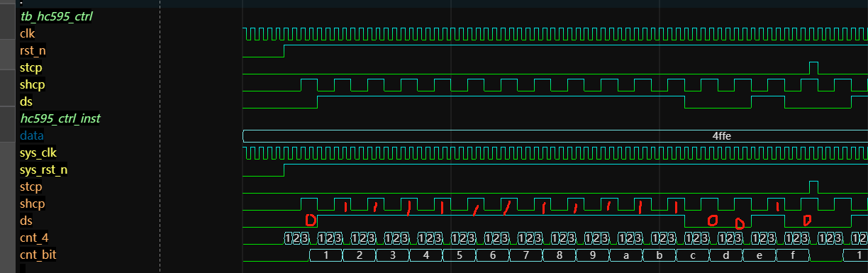Select the sys_rst_n signal name
The image size is (868, 273).
click(x=44, y=169)
